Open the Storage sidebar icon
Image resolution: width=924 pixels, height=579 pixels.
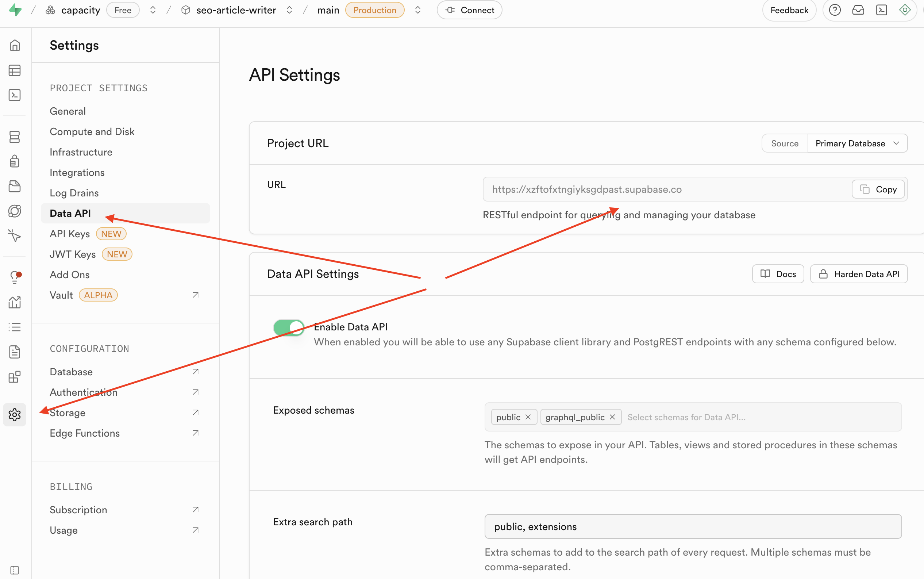point(15,186)
